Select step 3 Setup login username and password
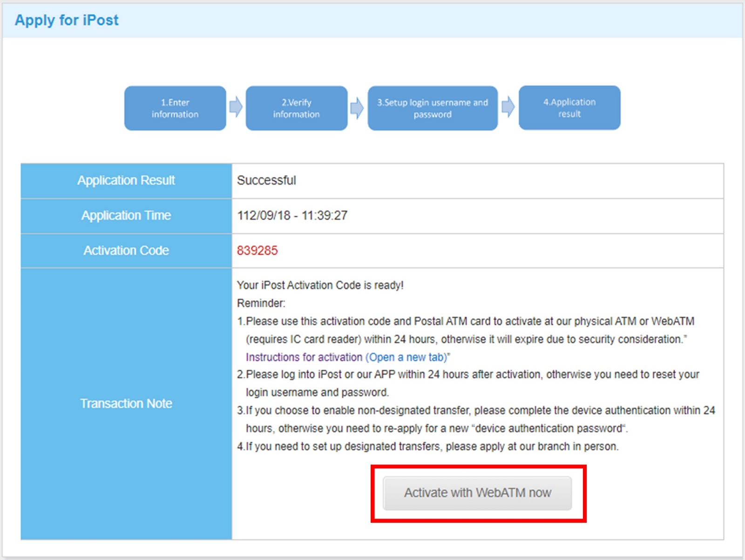Viewport: 745px width, 560px height. coord(433,108)
